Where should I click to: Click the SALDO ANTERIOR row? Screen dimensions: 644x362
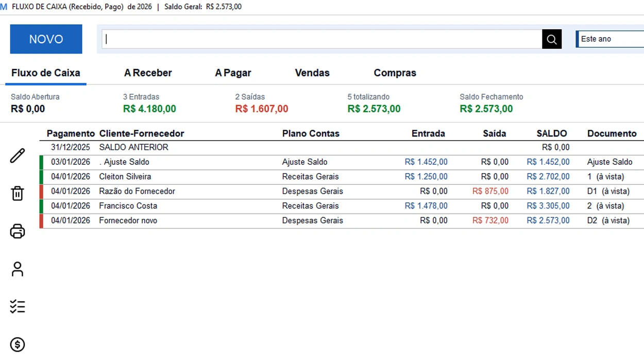(206, 147)
